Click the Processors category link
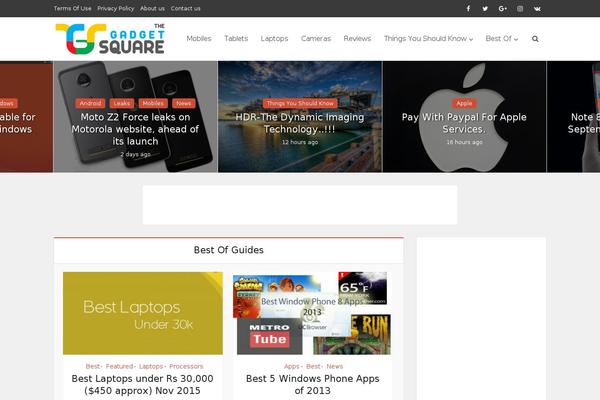 186,366
